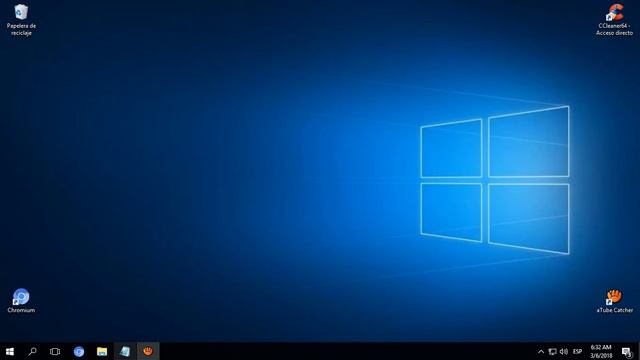Open Task View from the taskbar
This screenshot has width=640, height=360.
pyautogui.click(x=55, y=351)
